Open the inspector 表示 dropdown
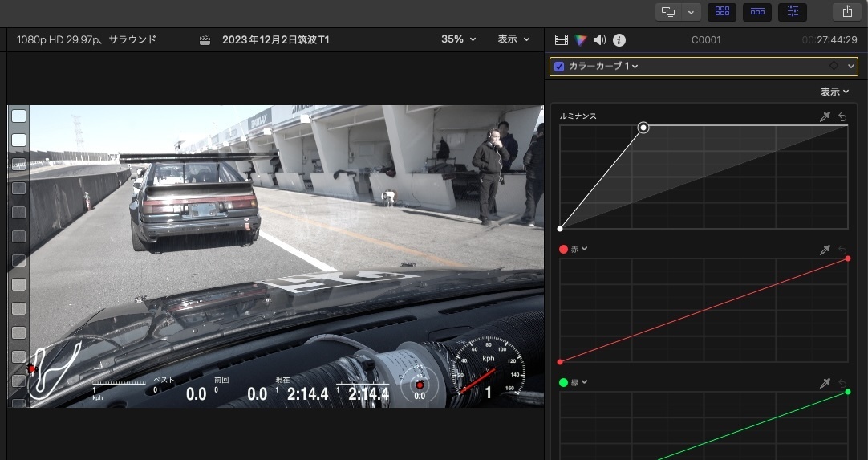The height and width of the screenshot is (460, 868). pyautogui.click(x=835, y=92)
